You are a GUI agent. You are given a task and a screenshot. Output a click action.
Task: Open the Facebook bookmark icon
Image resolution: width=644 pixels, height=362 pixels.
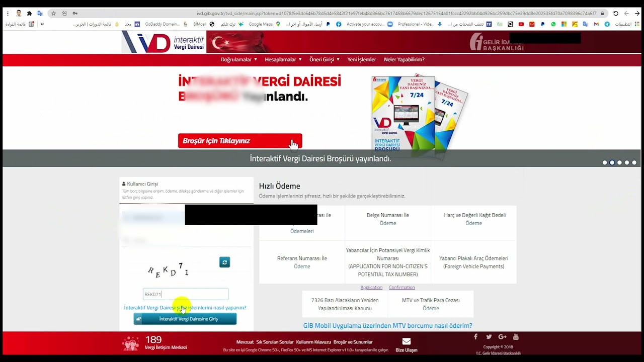coord(339,24)
